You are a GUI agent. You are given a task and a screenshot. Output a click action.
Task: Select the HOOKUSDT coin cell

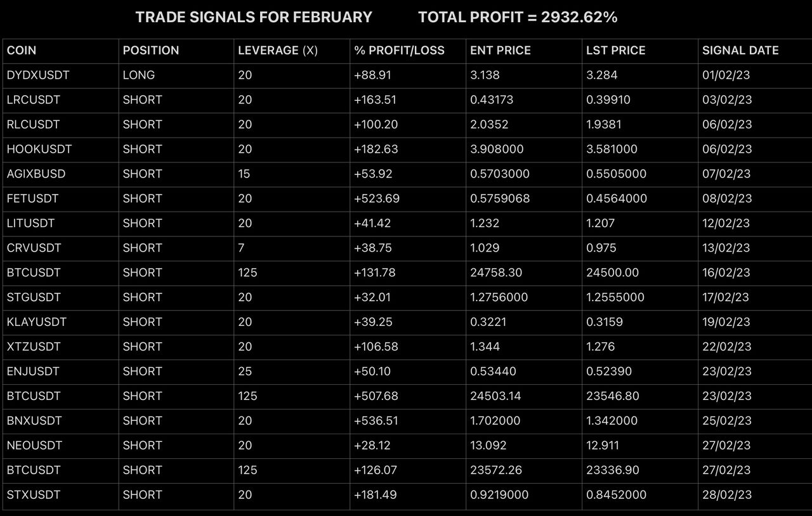click(39, 149)
